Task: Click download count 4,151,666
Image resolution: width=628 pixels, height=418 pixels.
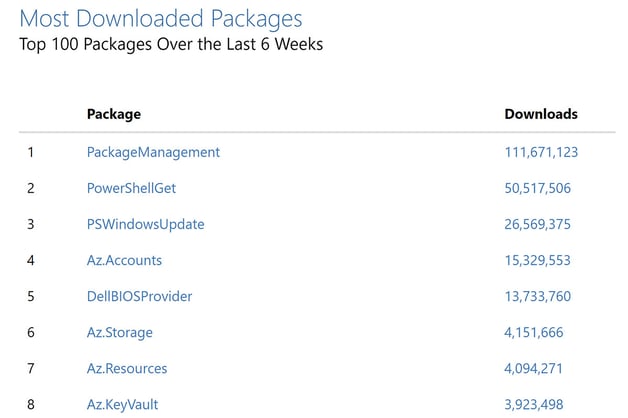Action: pyautogui.click(x=534, y=332)
